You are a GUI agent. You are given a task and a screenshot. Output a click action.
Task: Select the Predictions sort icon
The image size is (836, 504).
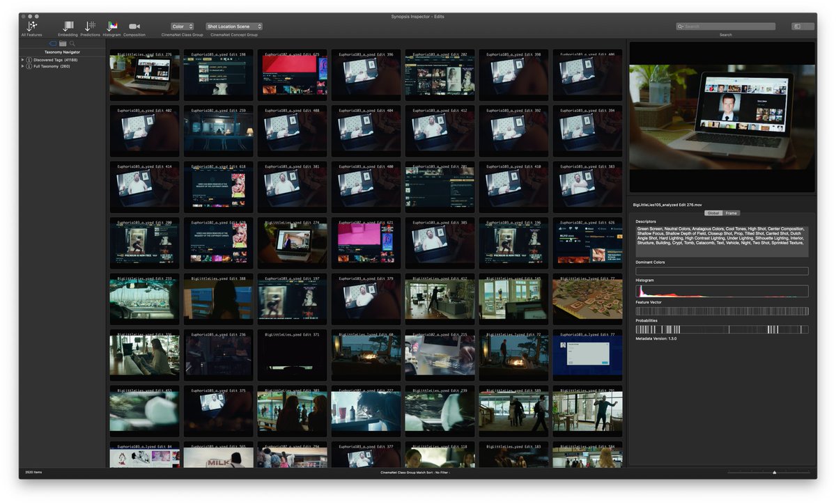coord(91,26)
